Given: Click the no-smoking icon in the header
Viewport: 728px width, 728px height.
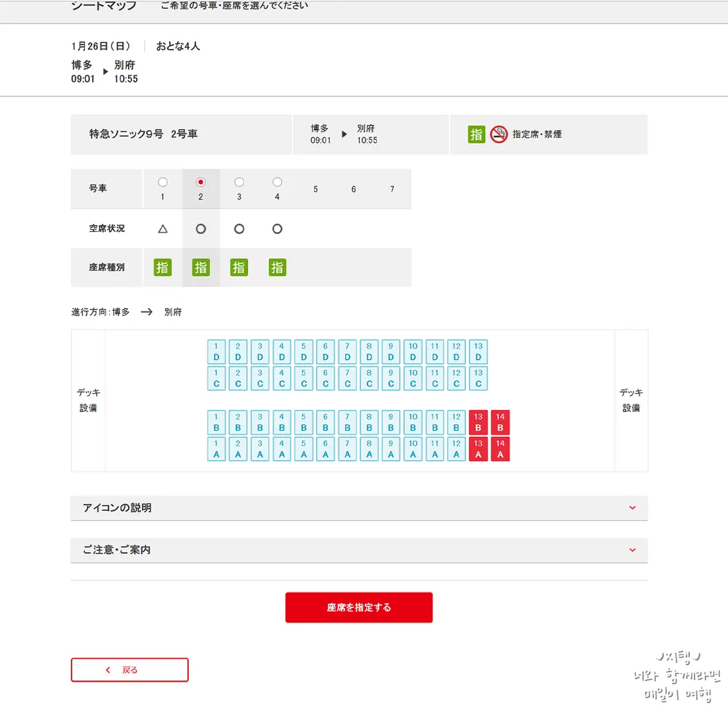Looking at the screenshot, I should 499,135.
